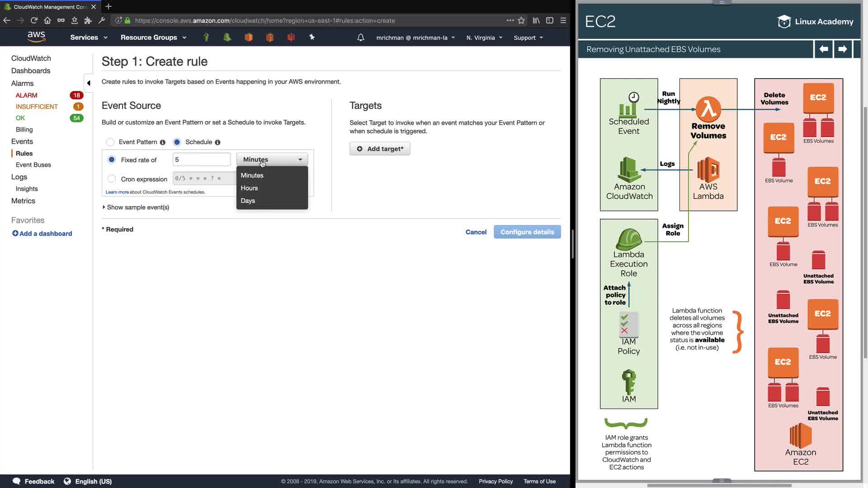Go to previous slide with left arrow
Screen dimensions: 868x488
(x=823, y=49)
